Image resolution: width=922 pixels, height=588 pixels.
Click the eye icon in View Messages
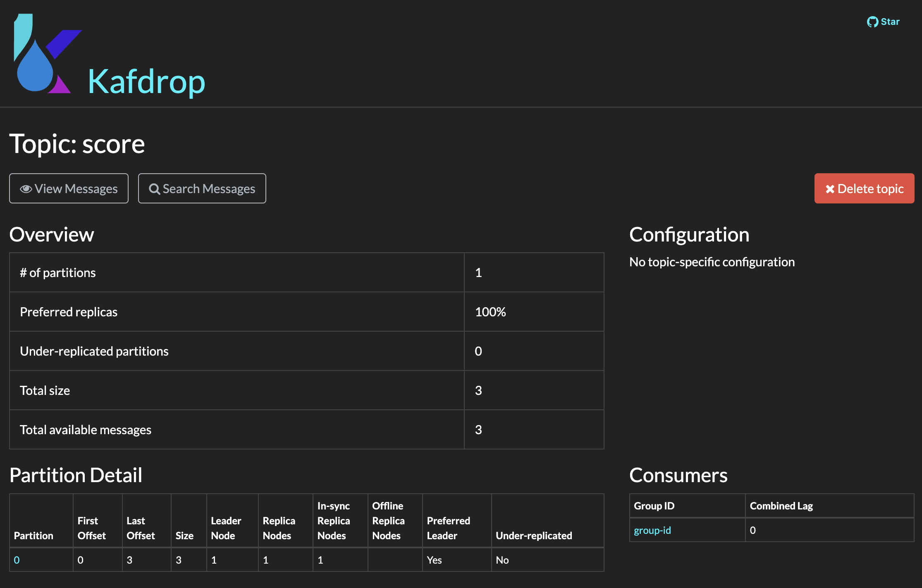[26, 189]
